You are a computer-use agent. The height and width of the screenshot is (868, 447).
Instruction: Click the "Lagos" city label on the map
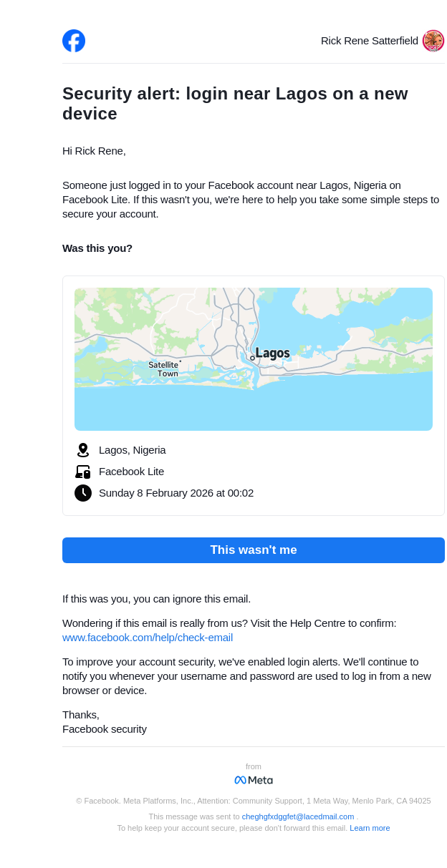pos(272,353)
